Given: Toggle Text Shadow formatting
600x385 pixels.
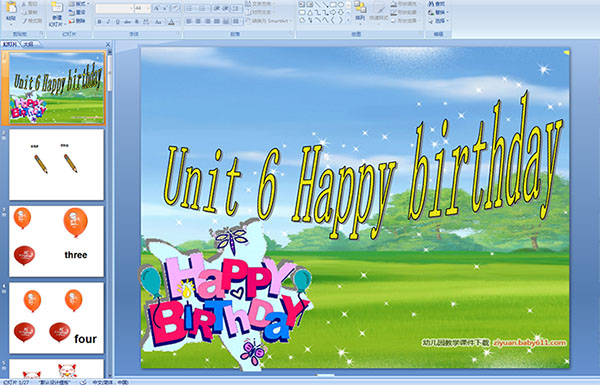Looking at the screenshot, I should [137, 22].
